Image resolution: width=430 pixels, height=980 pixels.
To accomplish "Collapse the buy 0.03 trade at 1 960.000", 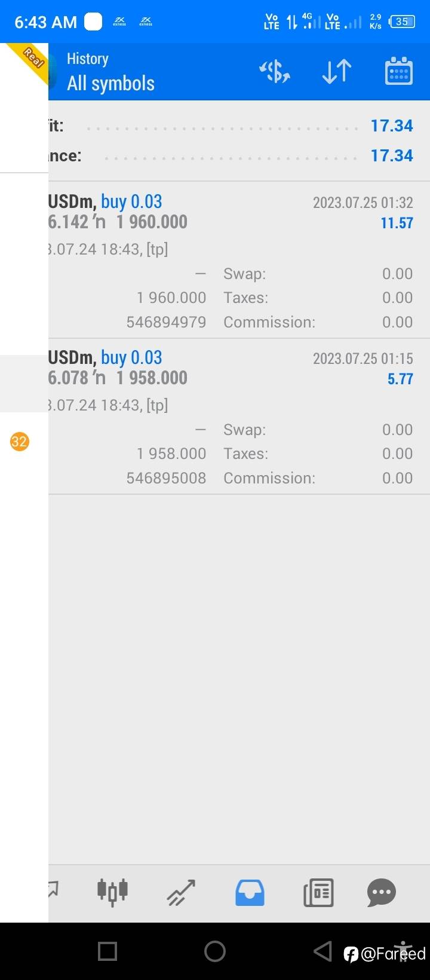I will pyautogui.click(x=239, y=260).
